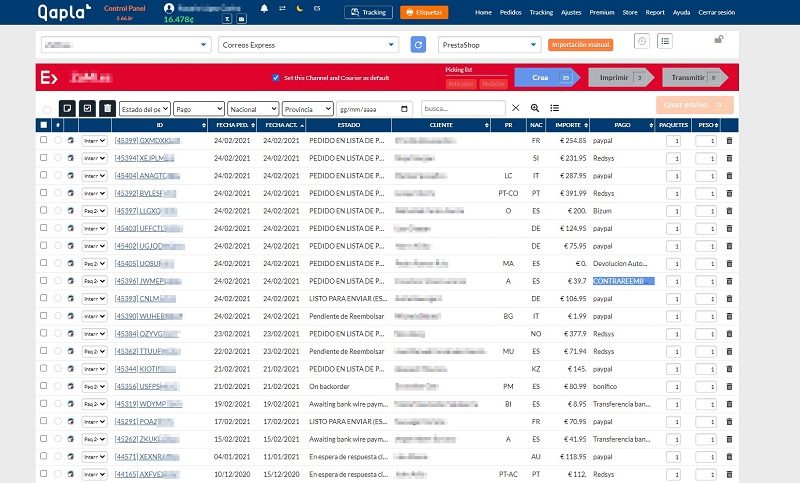The height and width of the screenshot is (483, 800).
Task: Check the box for order 45396
Action: [x=43, y=281]
